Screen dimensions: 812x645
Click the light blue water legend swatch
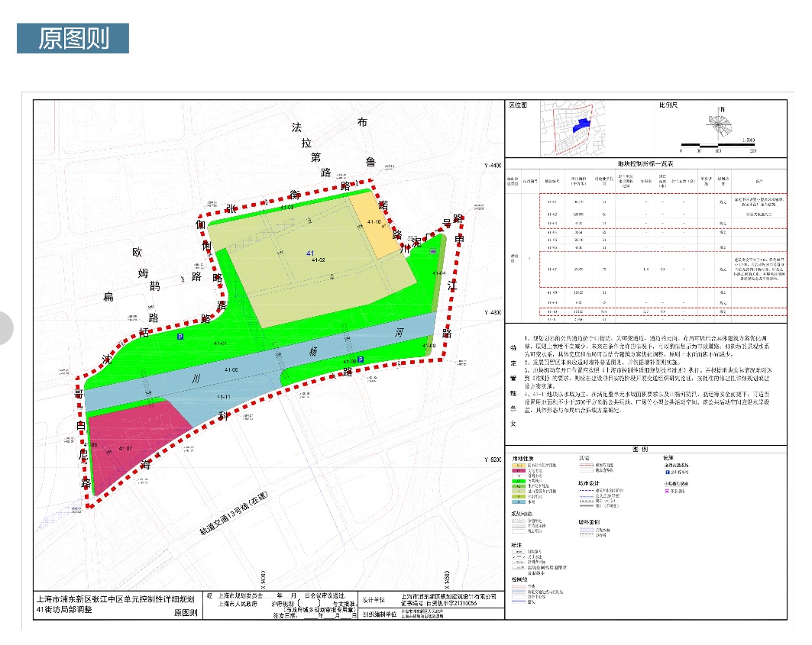click(x=519, y=501)
